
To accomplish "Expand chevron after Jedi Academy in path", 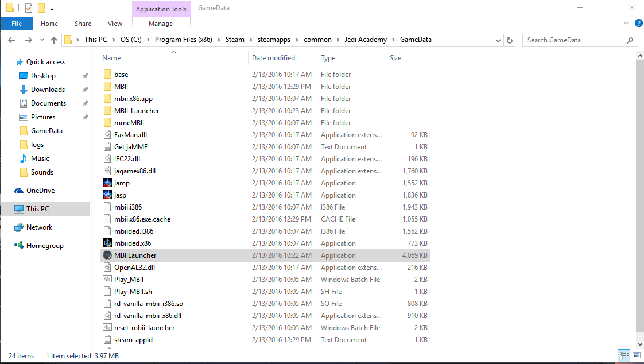I will [394, 40].
